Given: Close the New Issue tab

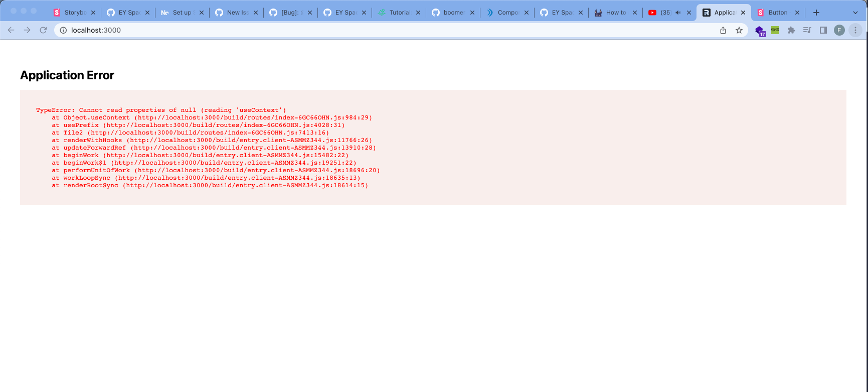Looking at the screenshot, I should (256, 13).
